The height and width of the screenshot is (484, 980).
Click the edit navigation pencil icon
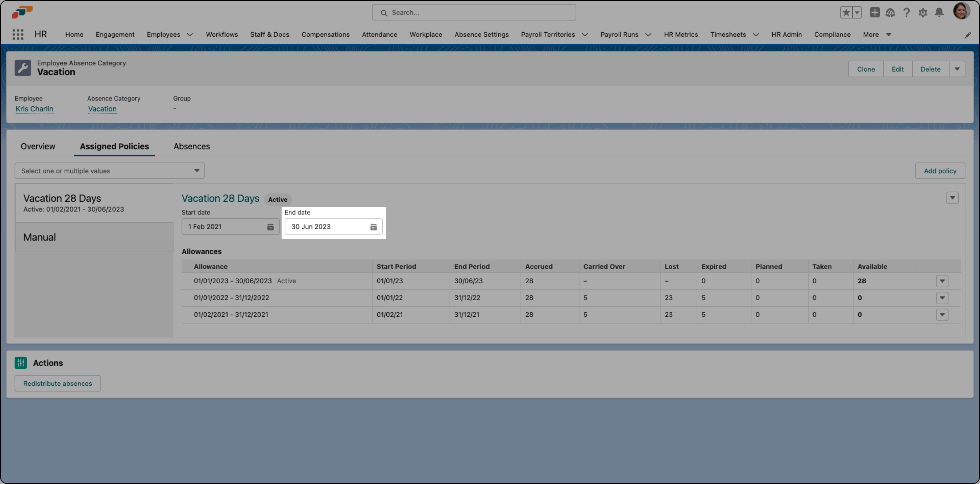click(967, 35)
